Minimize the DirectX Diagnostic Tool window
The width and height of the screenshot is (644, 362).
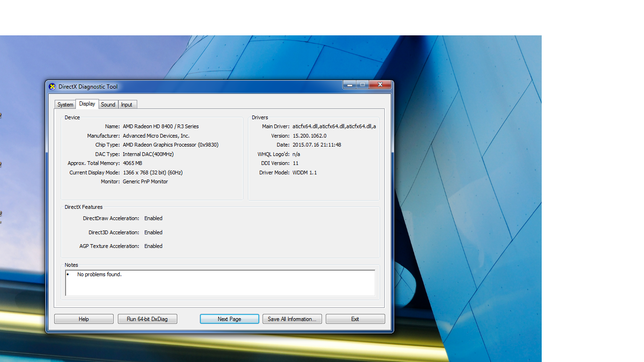349,85
